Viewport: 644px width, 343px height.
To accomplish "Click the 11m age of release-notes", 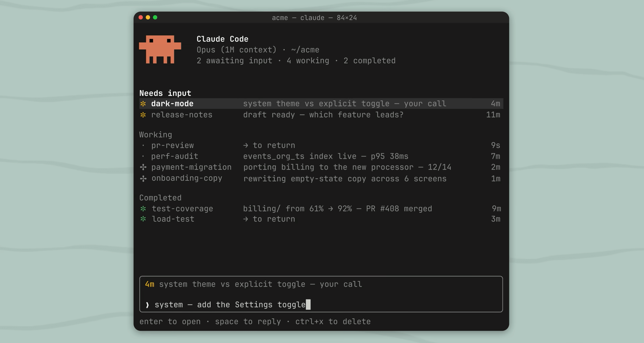I will [x=493, y=115].
